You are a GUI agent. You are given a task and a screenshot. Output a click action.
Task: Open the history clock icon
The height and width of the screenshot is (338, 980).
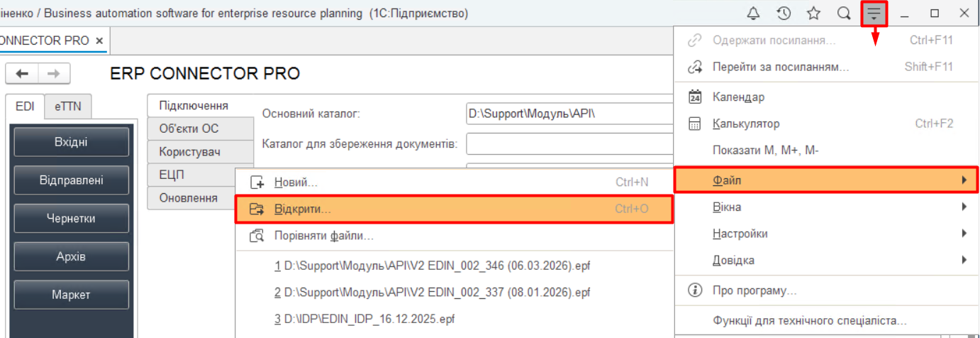click(x=784, y=13)
